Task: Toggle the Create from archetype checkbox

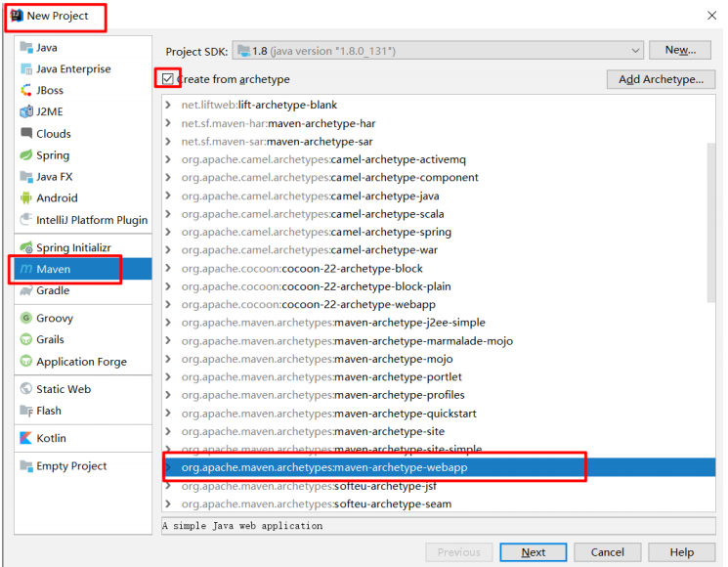Action: 168,79
